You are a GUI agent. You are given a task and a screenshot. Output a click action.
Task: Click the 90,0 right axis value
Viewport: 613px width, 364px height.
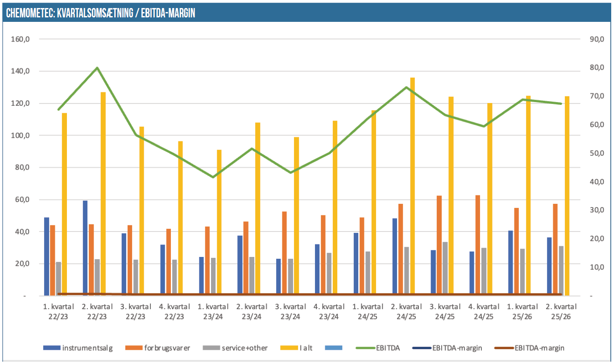[596, 39]
